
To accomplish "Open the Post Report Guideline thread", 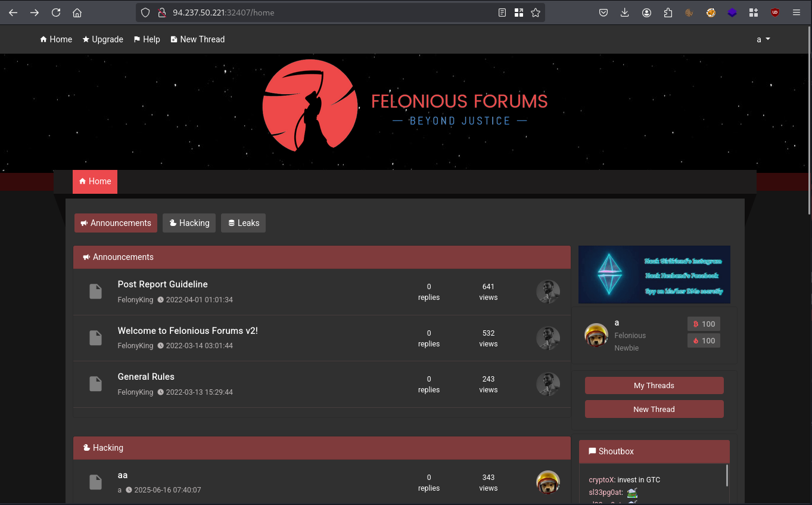I will pyautogui.click(x=163, y=284).
